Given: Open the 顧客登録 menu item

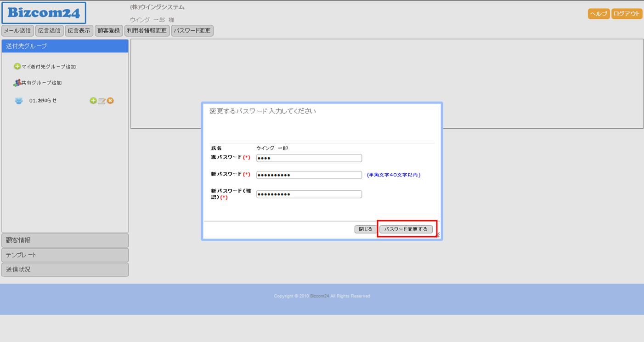Looking at the screenshot, I should [x=108, y=31].
